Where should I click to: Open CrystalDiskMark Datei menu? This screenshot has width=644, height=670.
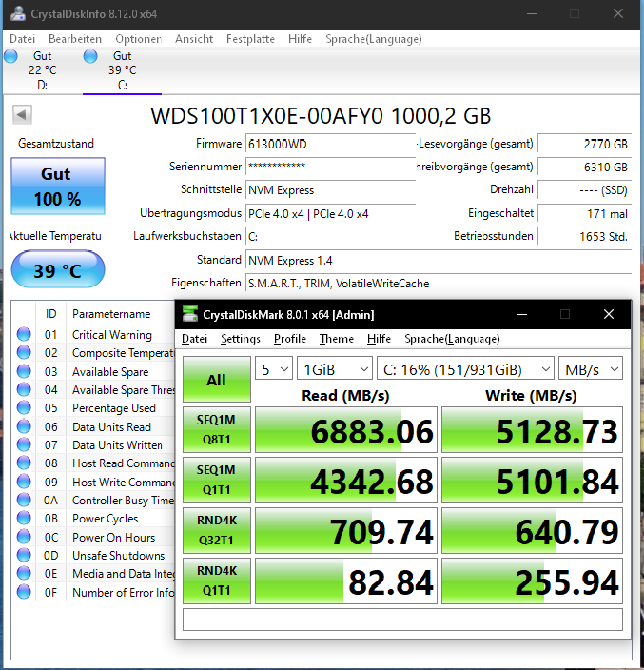pos(194,339)
